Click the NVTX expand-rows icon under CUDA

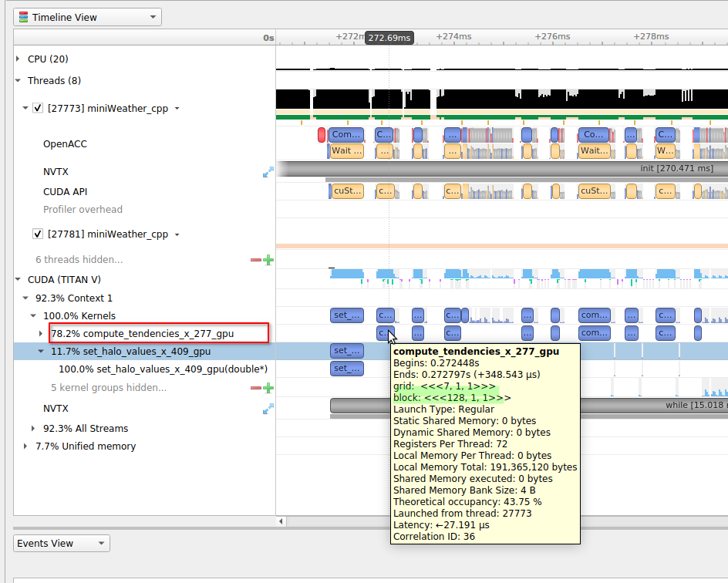(268, 409)
